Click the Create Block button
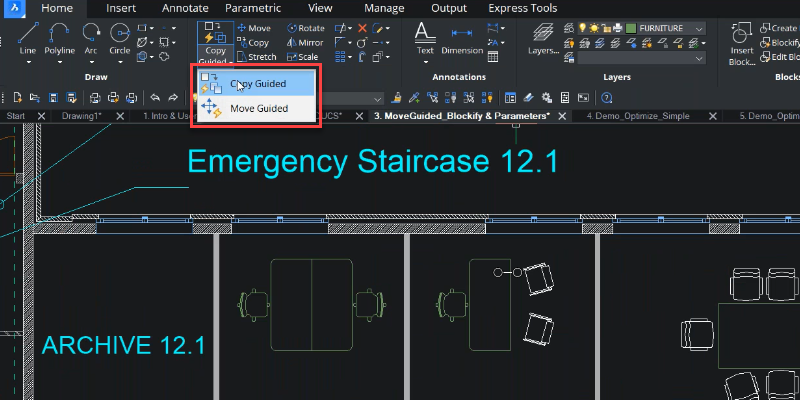The height and width of the screenshot is (400, 800). 779,28
